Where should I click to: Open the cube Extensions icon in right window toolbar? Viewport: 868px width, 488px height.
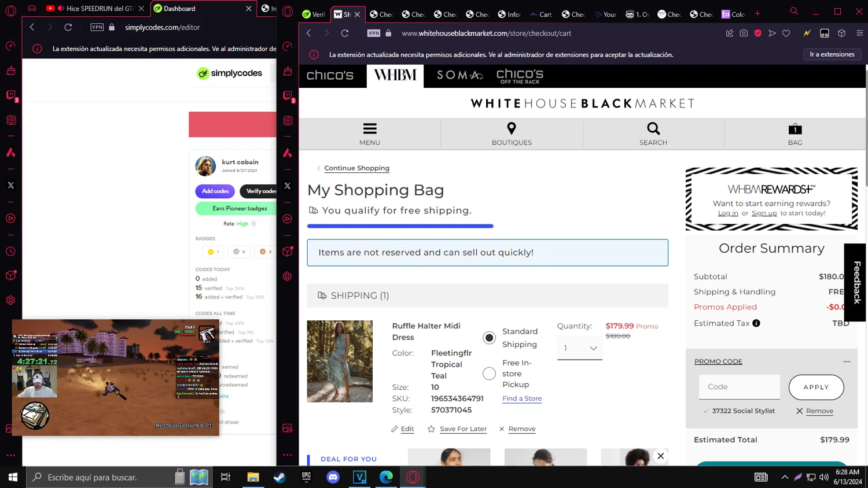tap(842, 34)
